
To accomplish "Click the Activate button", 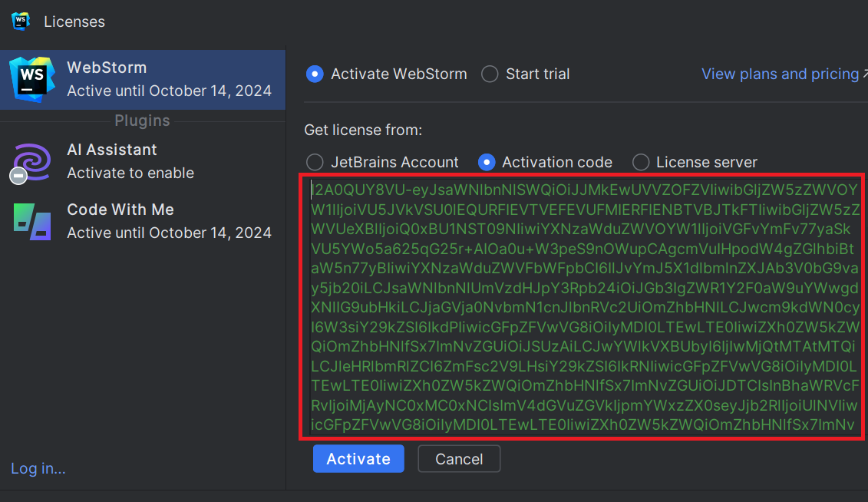I will (x=358, y=458).
